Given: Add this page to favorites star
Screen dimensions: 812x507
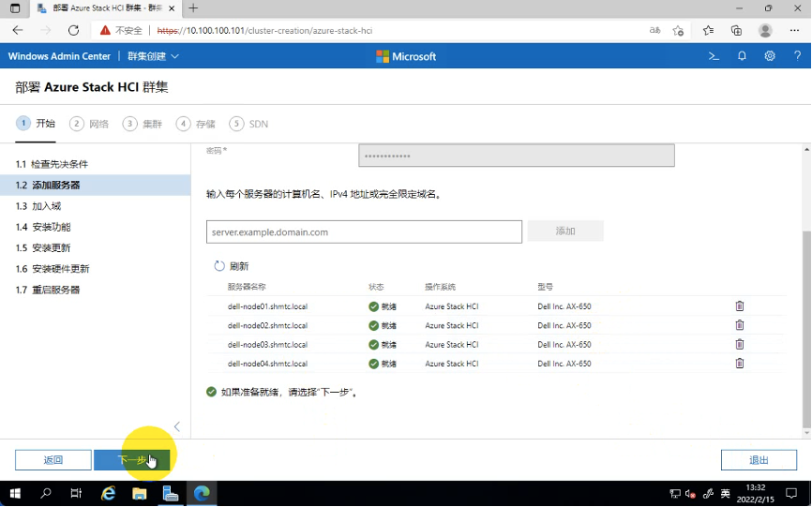Looking at the screenshot, I should [679, 31].
